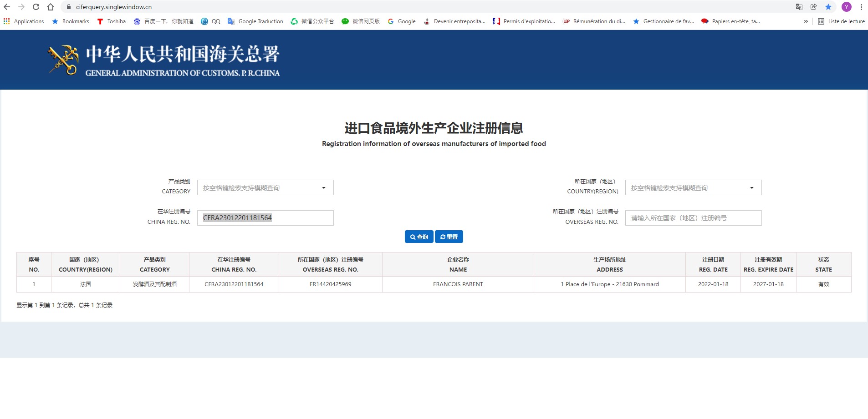Click the 重置 reset button
This screenshot has width=868, height=419.
(449, 237)
